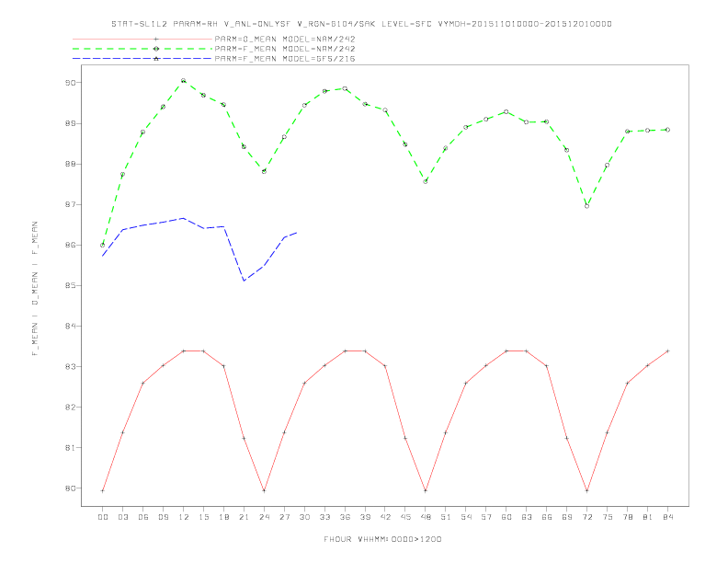Click green NAM marker at hour 48 trough
The image size is (728, 563).
tap(426, 181)
